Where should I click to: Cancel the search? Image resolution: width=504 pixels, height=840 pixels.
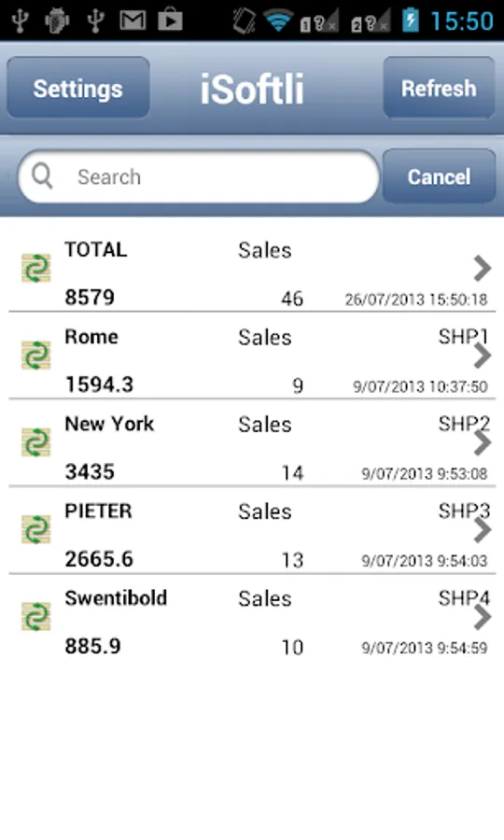439,176
